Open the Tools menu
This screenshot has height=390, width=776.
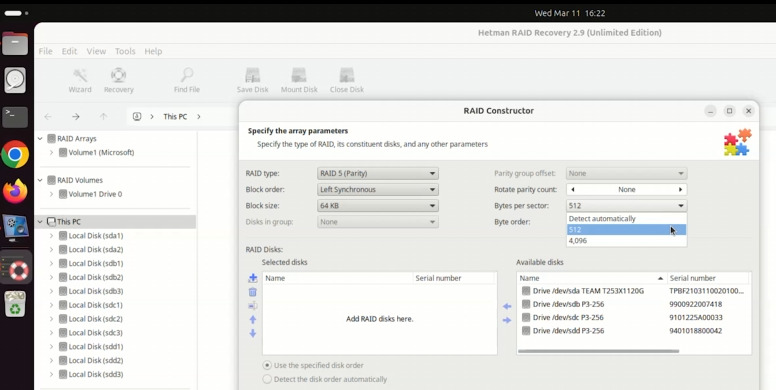(x=125, y=51)
